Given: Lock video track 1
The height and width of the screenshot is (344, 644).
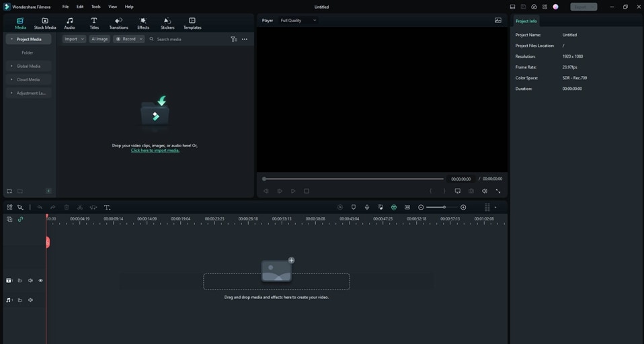Looking at the screenshot, I should [x=19, y=280].
